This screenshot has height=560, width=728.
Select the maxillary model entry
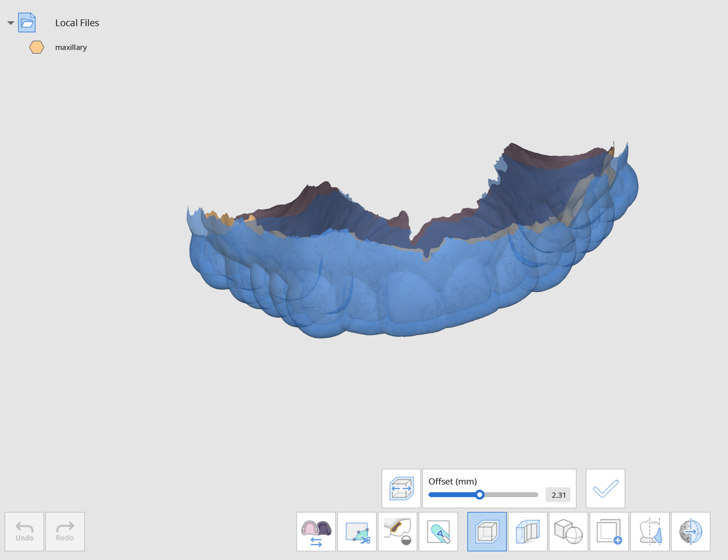[x=71, y=47]
